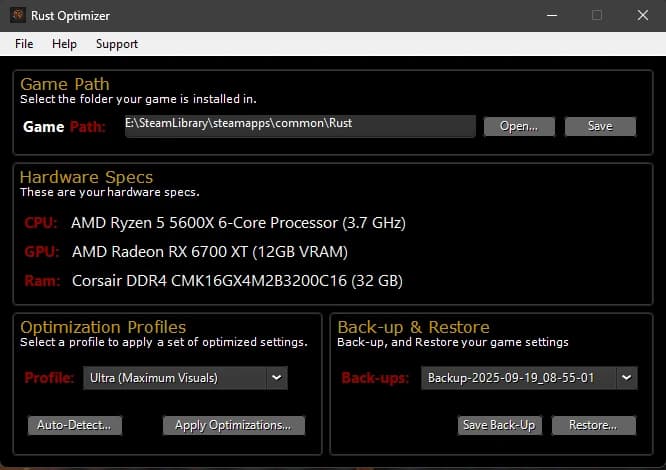Click the CPU spec text AMD Ryzen 5 5600X
The width and height of the screenshot is (666, 470).
[x=238, y=223]
